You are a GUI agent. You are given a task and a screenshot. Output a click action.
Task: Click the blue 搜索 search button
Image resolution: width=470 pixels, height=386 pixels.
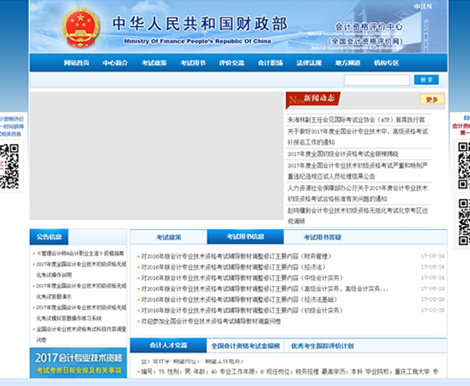click(x=426, y=80)
